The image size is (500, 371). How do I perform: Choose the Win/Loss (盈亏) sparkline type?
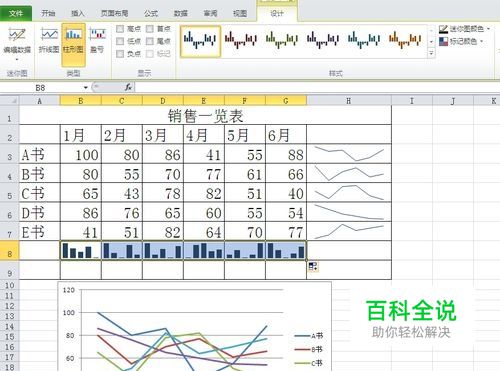coord(97,41)
